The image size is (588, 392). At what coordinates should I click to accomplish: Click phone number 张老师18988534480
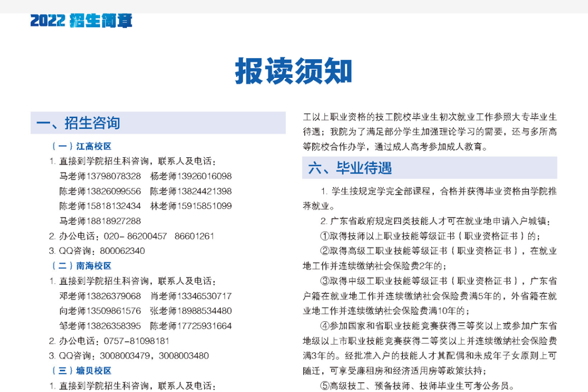(x=191, y=310)
